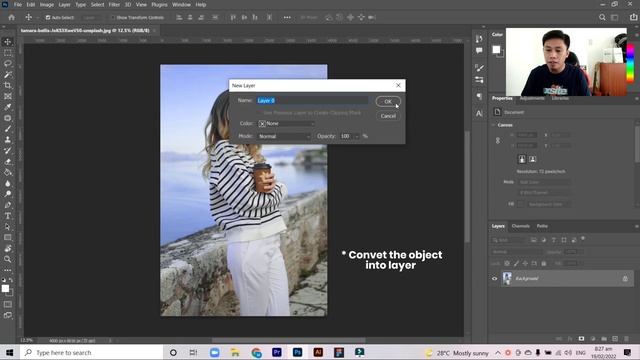
Task: Select the Spot Healing Brush tool
Action: pyautogui.click(x=8, y=118)
